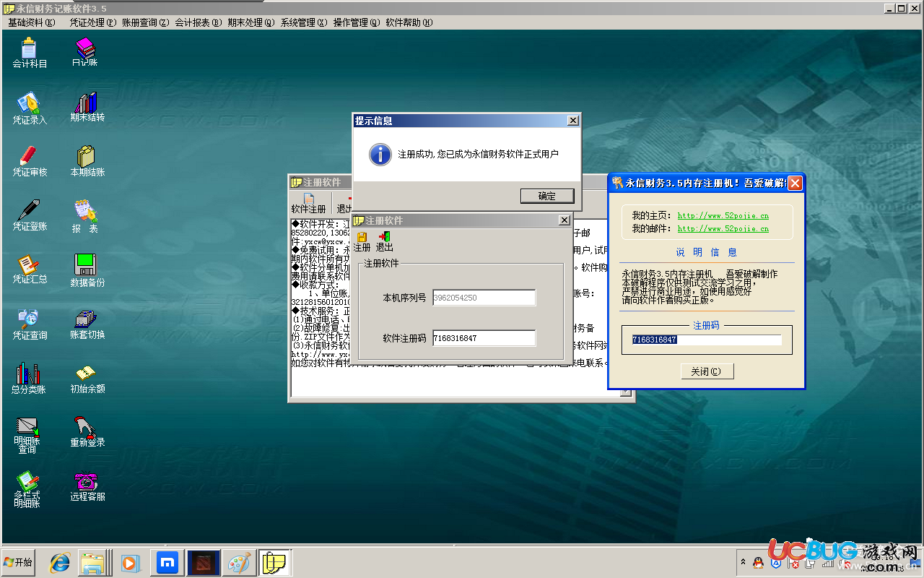The image size is (924, 578).
Task: Click the 关闭 button in the keygen window
Action: (707, 371)
